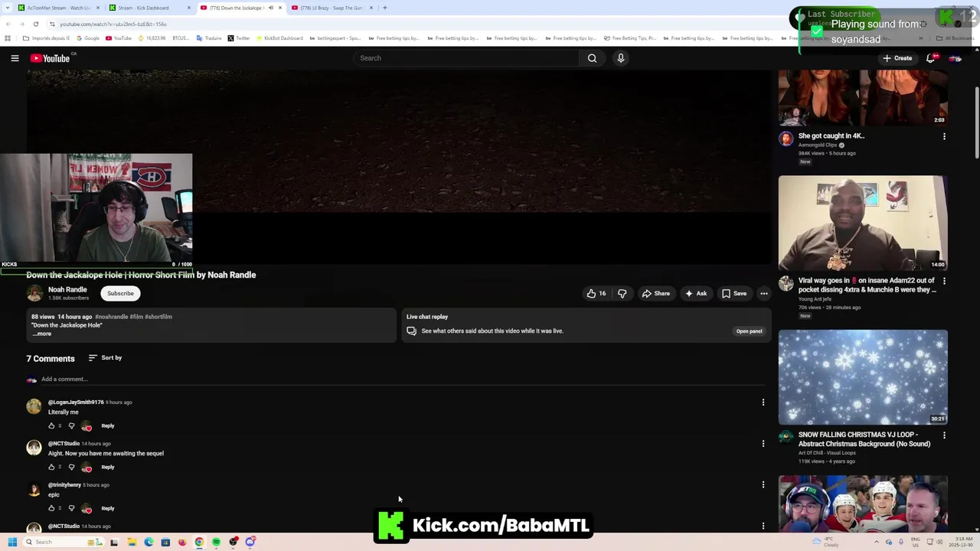Reply to trinityhenry's "epic" comment
980x551 pixels.
(x=108, y=508)
